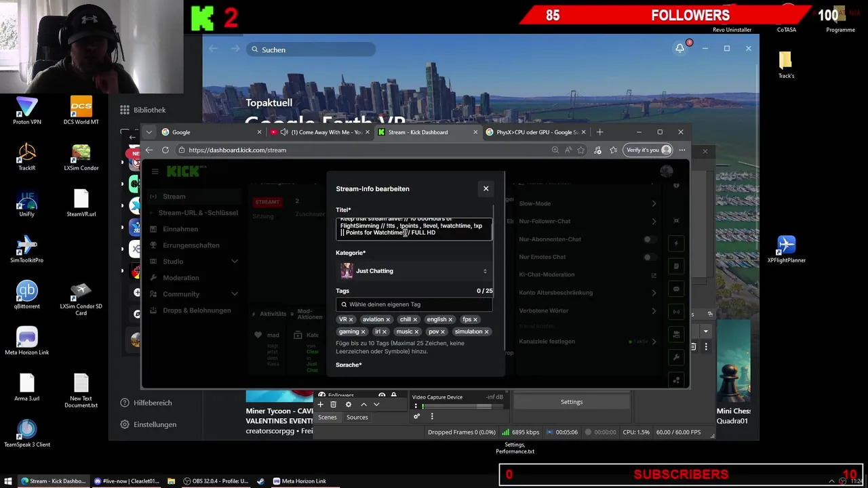This screenshot has height=488, width=868.
Task: Open scene filters gear in OBS
Action: click(349, 405)
